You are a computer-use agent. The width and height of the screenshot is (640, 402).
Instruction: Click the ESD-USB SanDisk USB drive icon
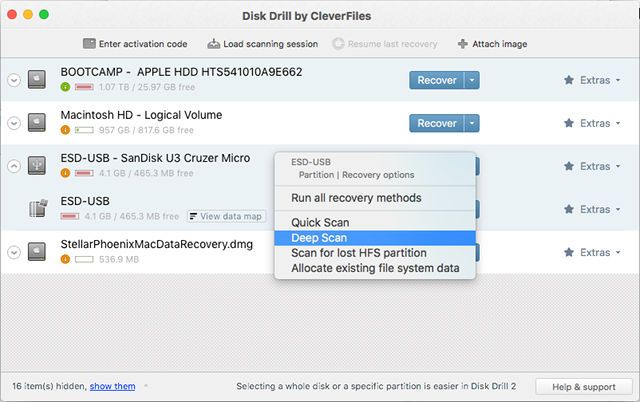click(37, 166)
